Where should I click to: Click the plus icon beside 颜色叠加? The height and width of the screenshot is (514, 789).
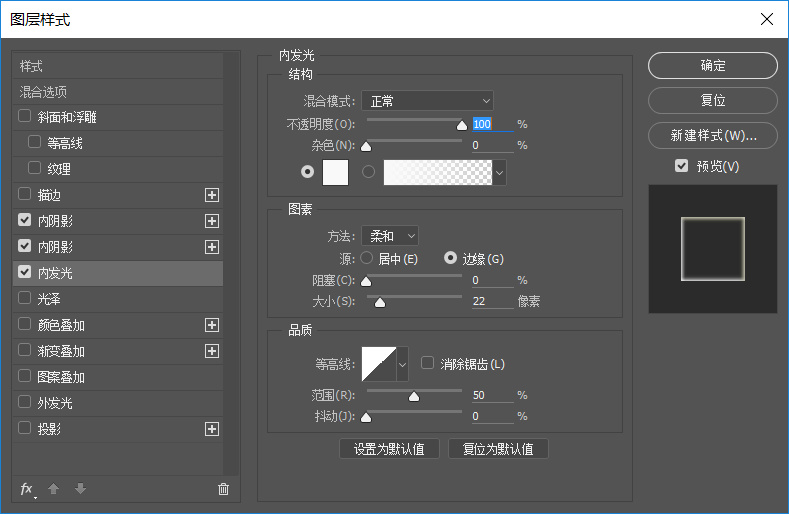(211, 325)
